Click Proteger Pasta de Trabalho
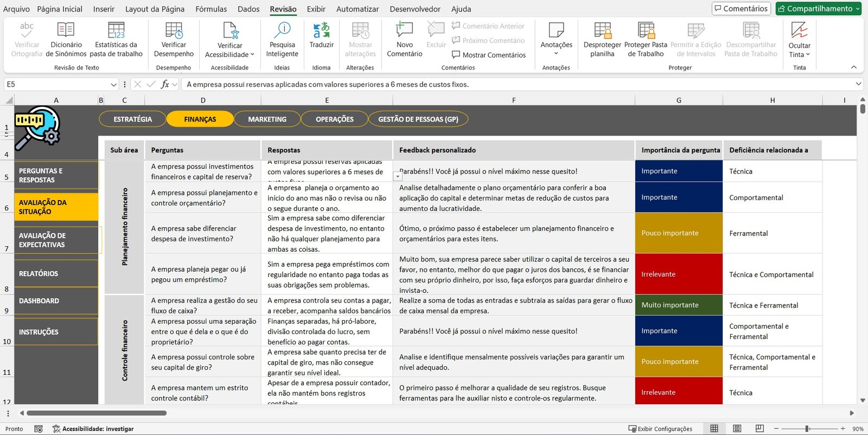The image size is (868, 435). pyautogui.click(x=646, y=39)
